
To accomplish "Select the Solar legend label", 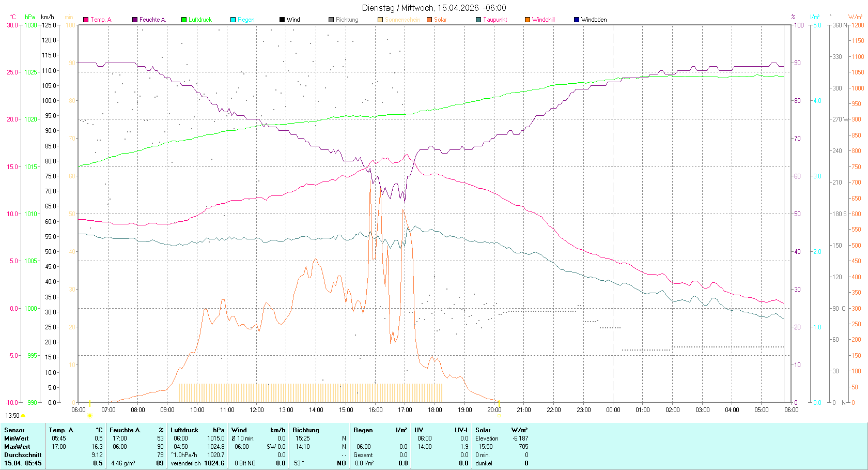I will tap(440, 20).
